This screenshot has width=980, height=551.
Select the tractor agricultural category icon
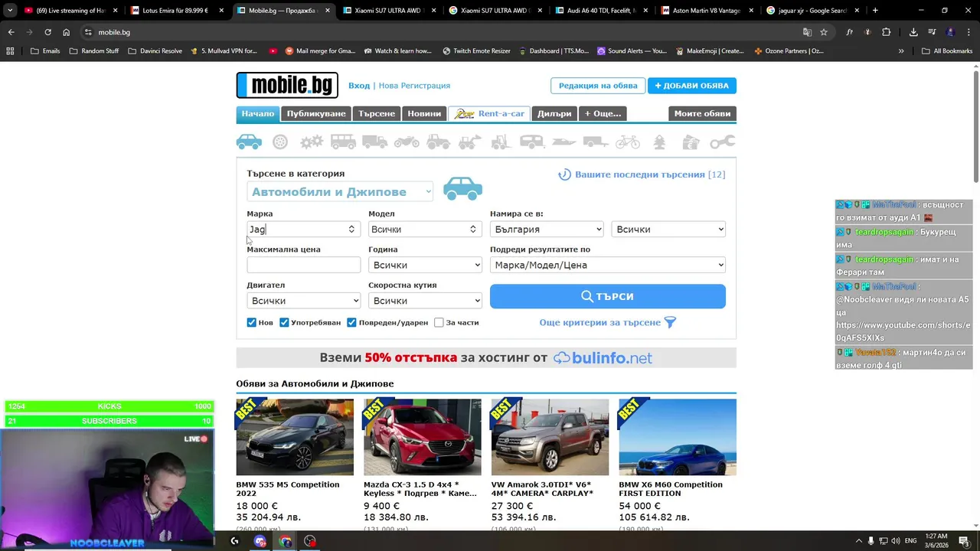[x=438, y=142]
